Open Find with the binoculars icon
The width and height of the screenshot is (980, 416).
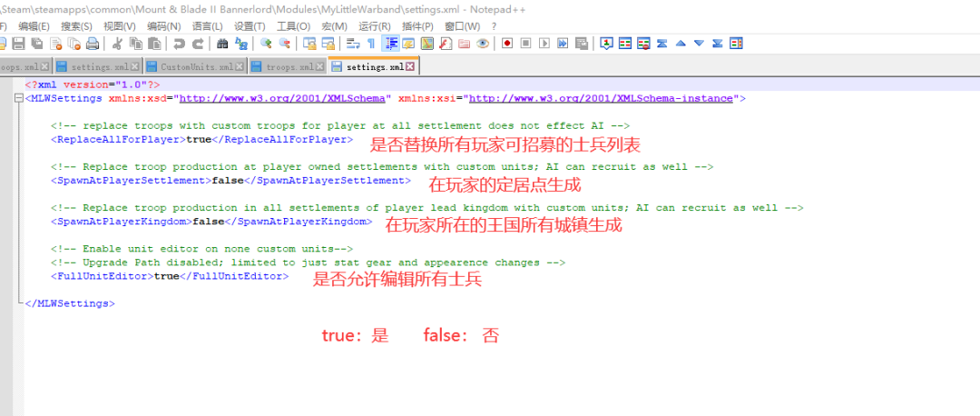click(x=222, y=44)
